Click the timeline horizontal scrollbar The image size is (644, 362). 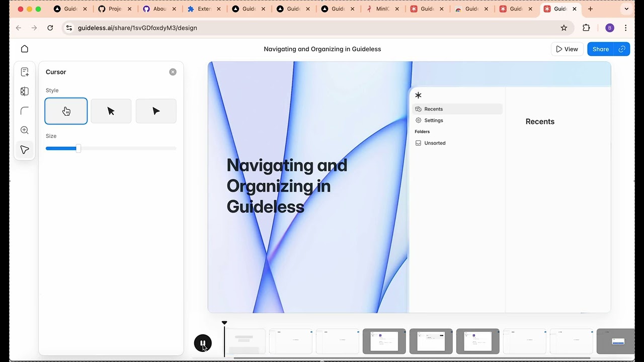(412, 358)
